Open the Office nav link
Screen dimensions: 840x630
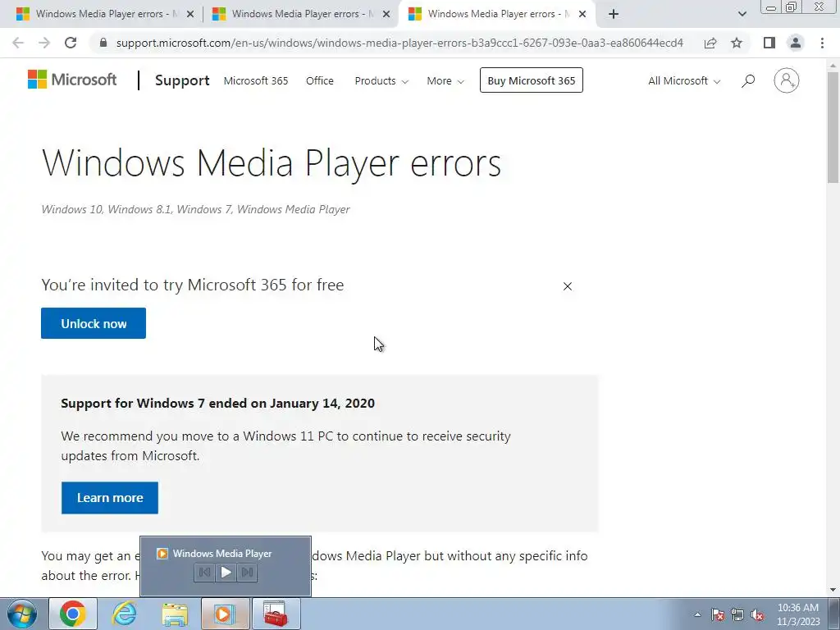tap(320, 81)
